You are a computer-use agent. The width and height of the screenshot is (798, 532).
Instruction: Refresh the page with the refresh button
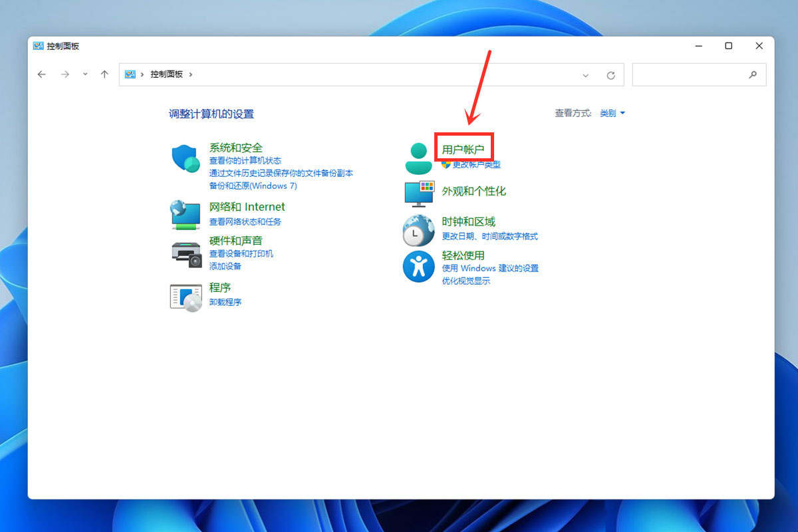(611, 74)
